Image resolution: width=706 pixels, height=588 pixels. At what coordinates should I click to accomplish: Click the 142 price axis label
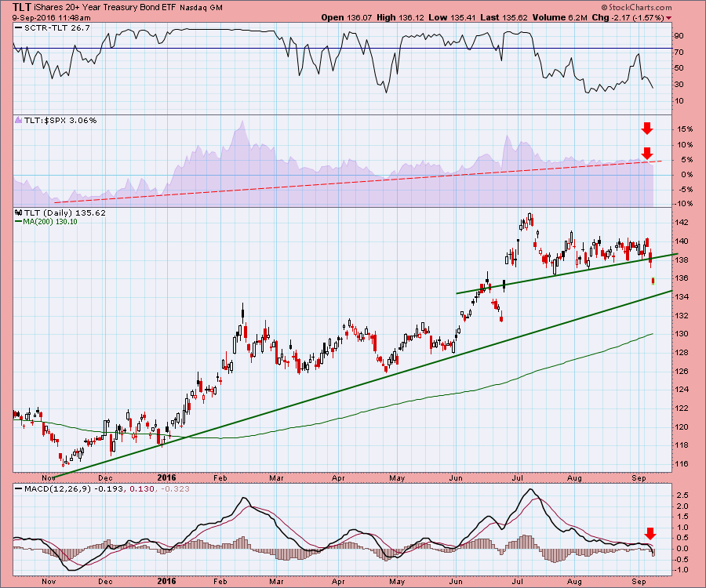pos(682,222)
